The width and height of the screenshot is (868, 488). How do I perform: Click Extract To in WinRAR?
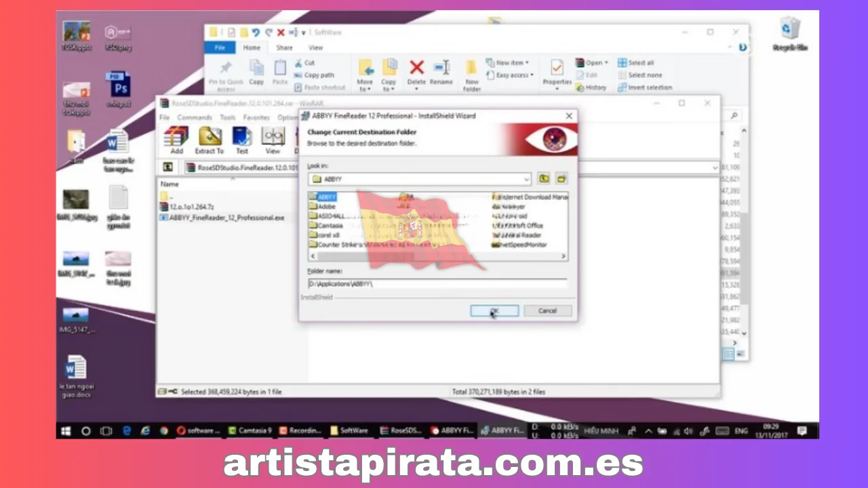(x=209, y=140)
